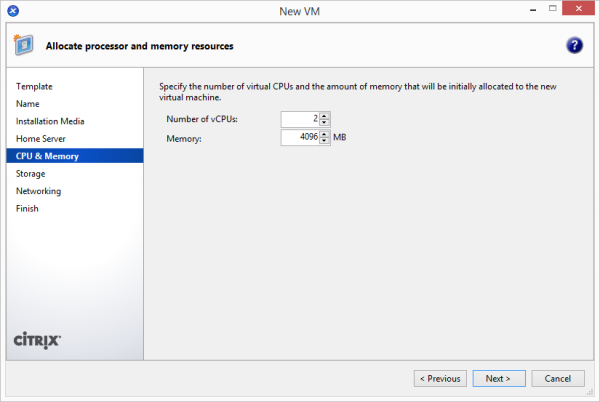This screenshot has height=402, width=600.
Task: Jump to the Storage step
Action: pyautogui.click(x=30, y=174)
